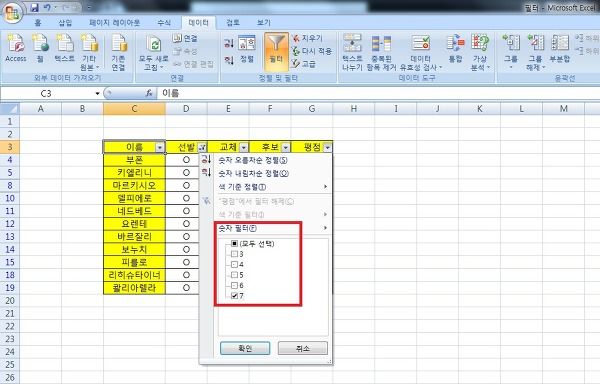This screenshot has width=600, height=384.
Task: Click Consolidate (통합) icon
Action: coord(455,48)
